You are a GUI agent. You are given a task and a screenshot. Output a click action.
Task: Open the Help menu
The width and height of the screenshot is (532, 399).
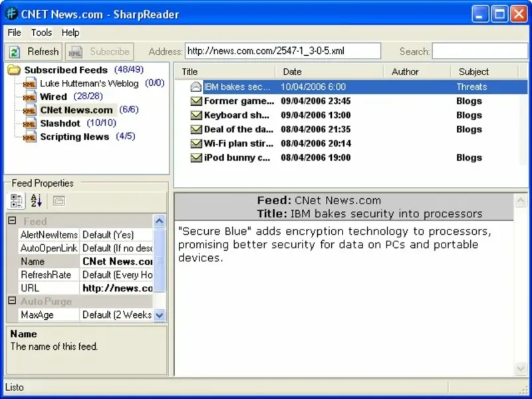pyautogui.click(x=70, y=33)
